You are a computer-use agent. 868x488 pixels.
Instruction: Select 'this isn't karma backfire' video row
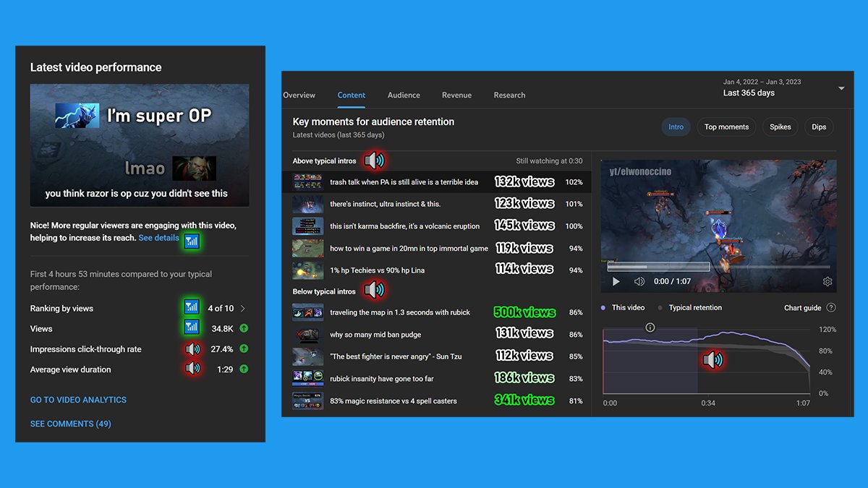[x=437, y=226]
